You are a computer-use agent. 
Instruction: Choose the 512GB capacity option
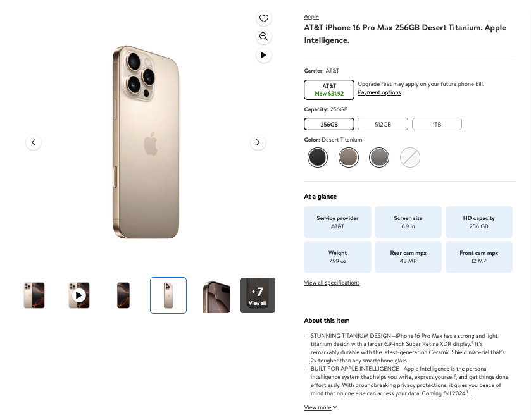(x=382, y=124)
